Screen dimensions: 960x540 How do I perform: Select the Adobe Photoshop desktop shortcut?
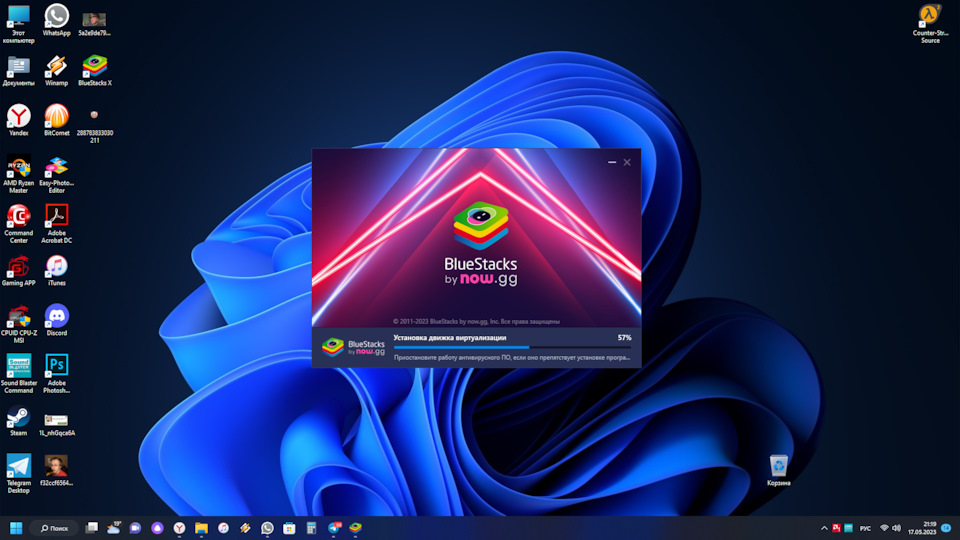coord(56,374)
